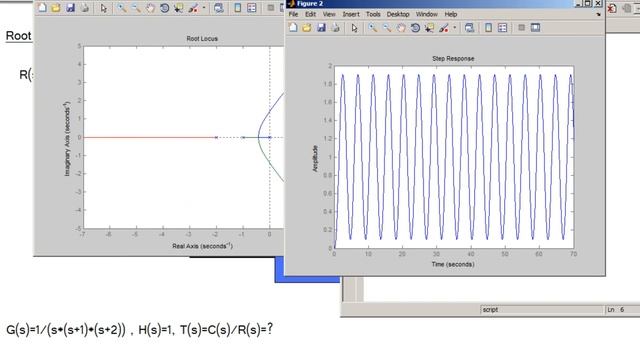Enable Data Cursor tool in Figure 2
The height and width of the screenshot is (360, 640).
[429, 28]
